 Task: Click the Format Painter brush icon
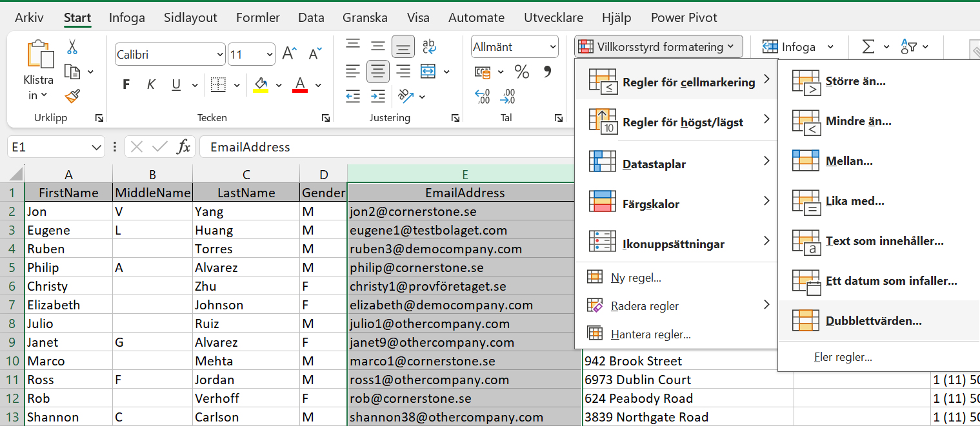tap(72, 97)
